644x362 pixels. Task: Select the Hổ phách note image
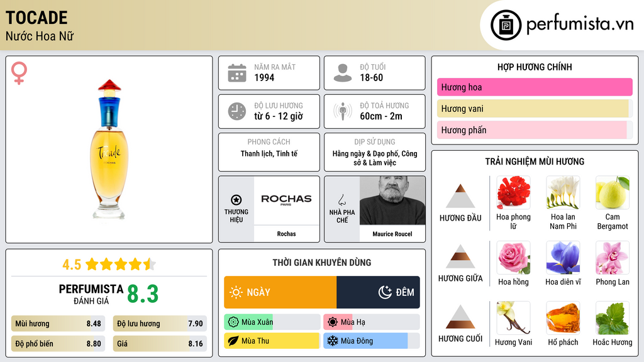tap(563, 318)
